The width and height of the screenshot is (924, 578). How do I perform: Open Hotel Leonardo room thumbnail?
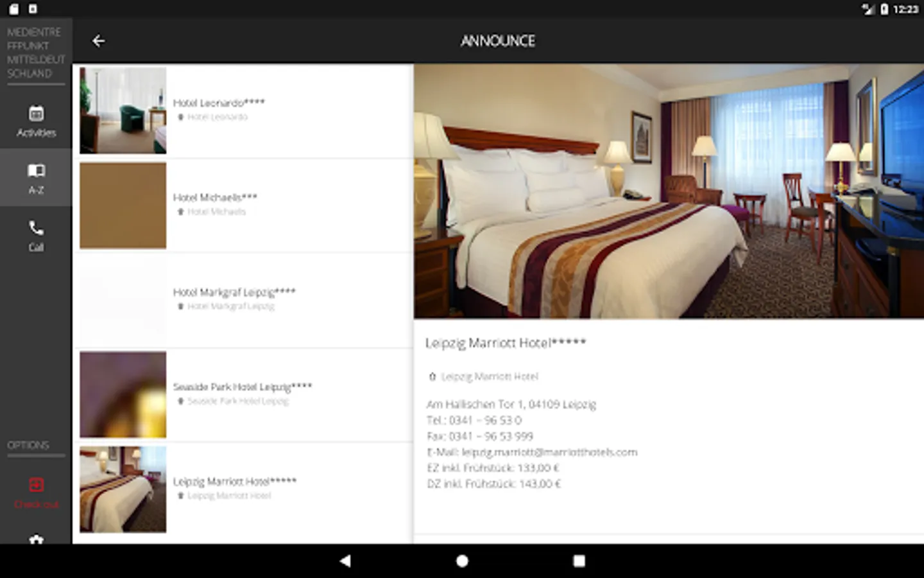[x=123, y=110]
